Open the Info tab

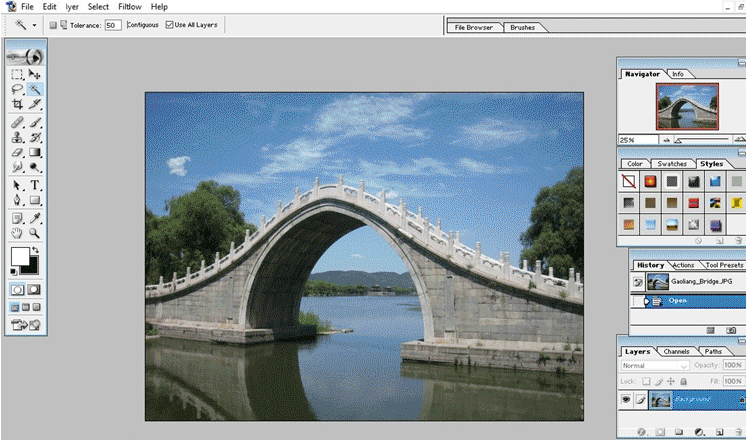[678, 74]
